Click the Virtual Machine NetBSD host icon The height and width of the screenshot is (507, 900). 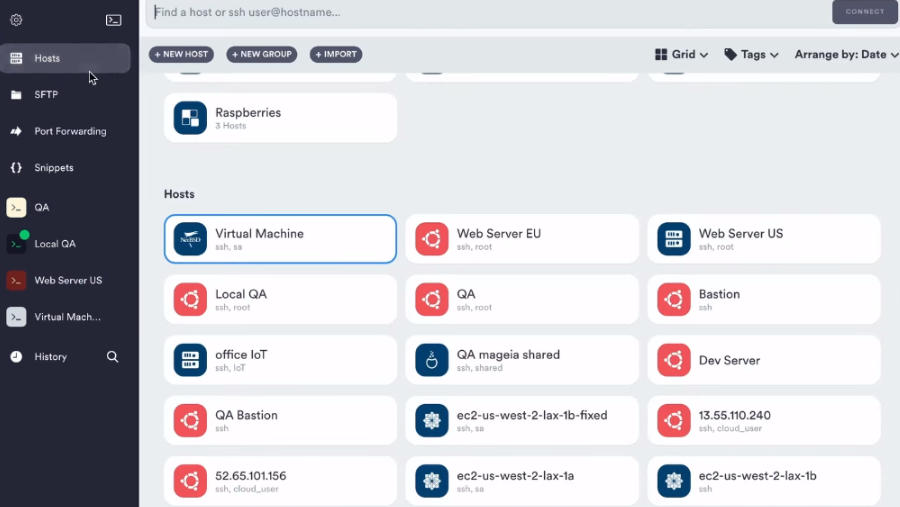point(190,239)
